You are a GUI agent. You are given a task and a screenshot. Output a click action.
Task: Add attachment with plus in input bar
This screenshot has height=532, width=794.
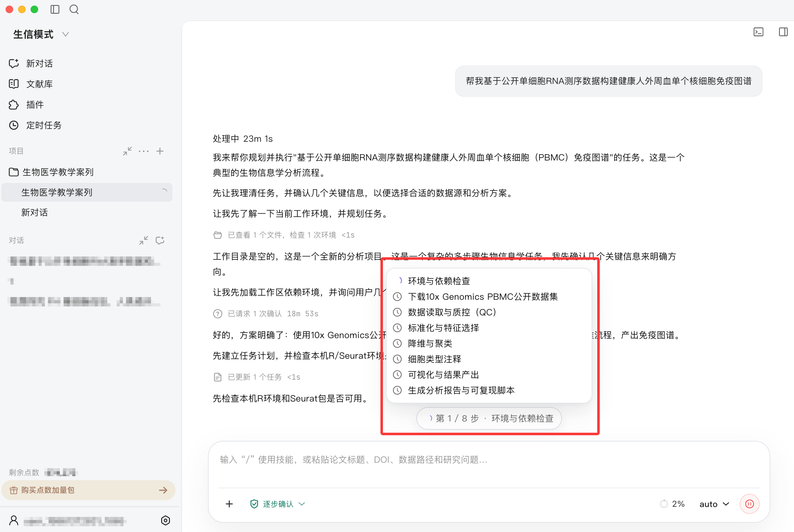click(229, 504)
